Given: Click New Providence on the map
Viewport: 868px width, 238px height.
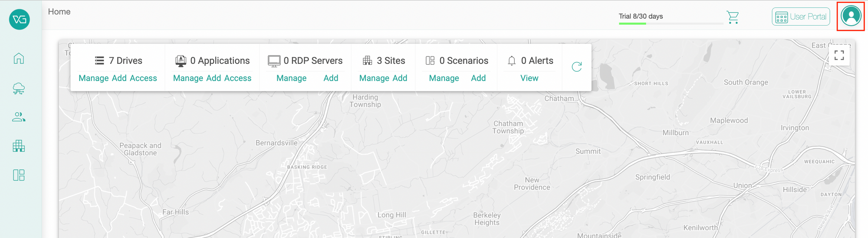Looking at the screenshot, I should click(x=532, y=183).
